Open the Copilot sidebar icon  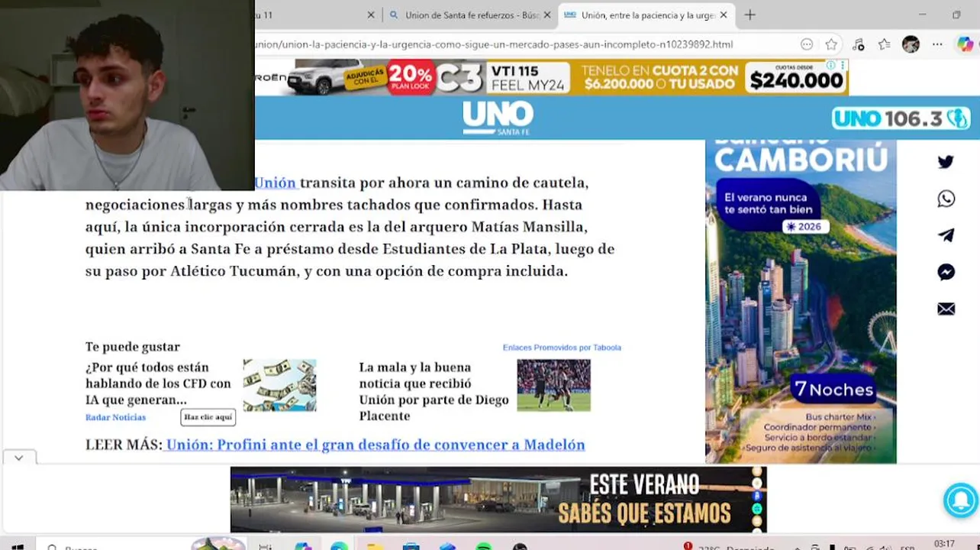coord(965,44)
